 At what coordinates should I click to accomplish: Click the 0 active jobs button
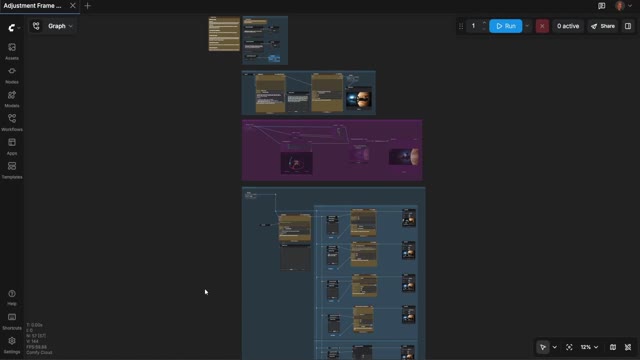(568, 26)
